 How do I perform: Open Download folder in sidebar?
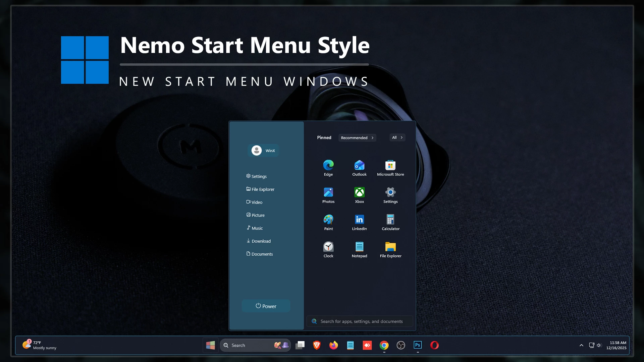pos(258,241)
